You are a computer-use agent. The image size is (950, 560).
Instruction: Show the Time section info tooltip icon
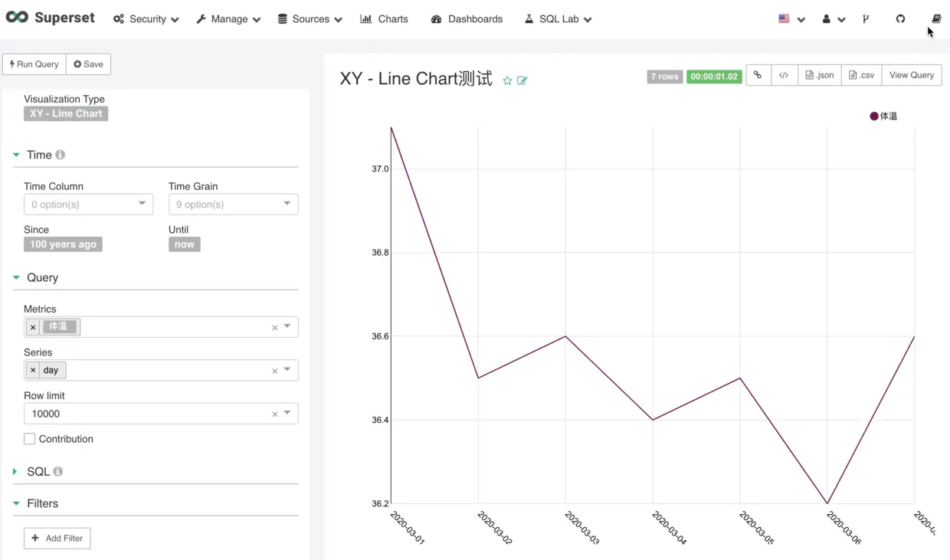[60, 155]
